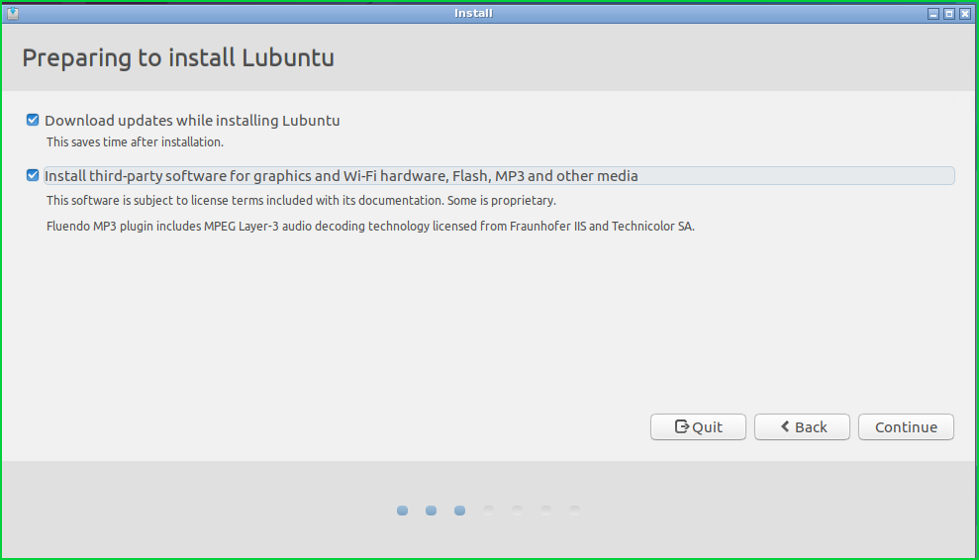Click the Install title bar text

[473, 13]
